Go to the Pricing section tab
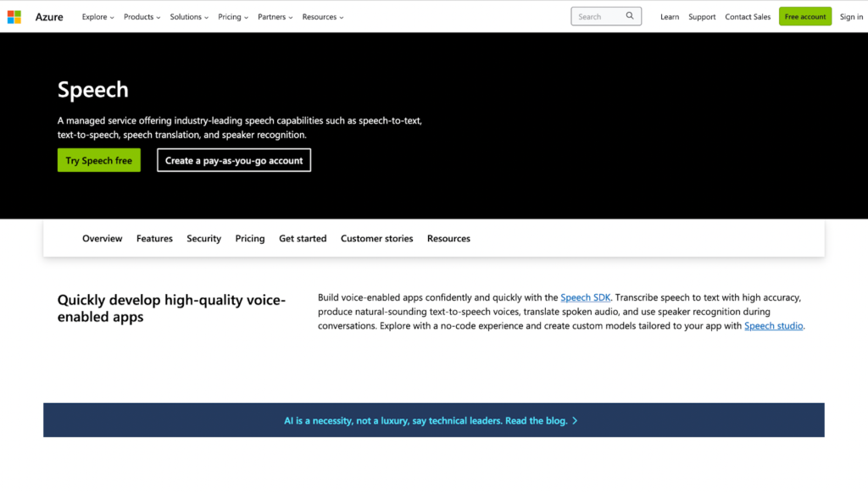The image size is (868, 493). coord(250,239)
